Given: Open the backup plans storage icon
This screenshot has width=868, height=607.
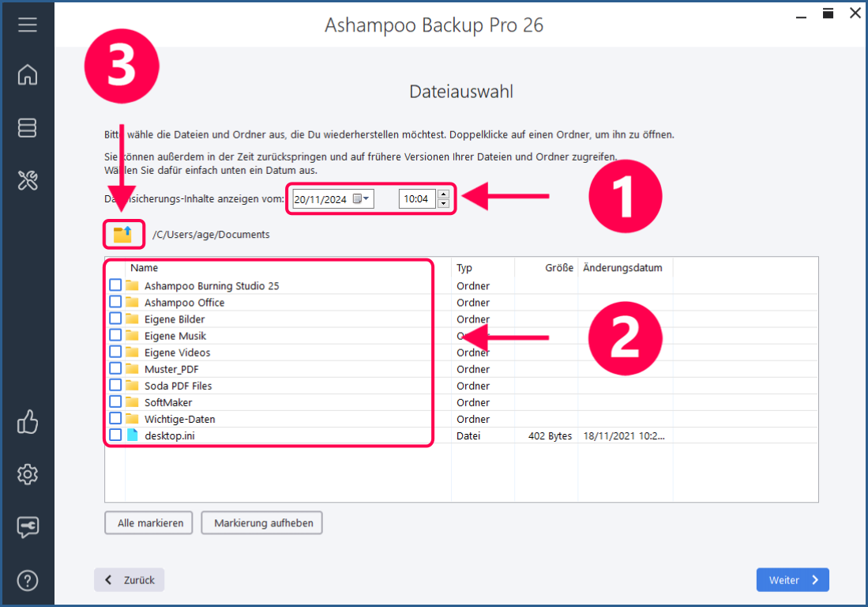Looking at the screenshot, I should tap(27, 127).
